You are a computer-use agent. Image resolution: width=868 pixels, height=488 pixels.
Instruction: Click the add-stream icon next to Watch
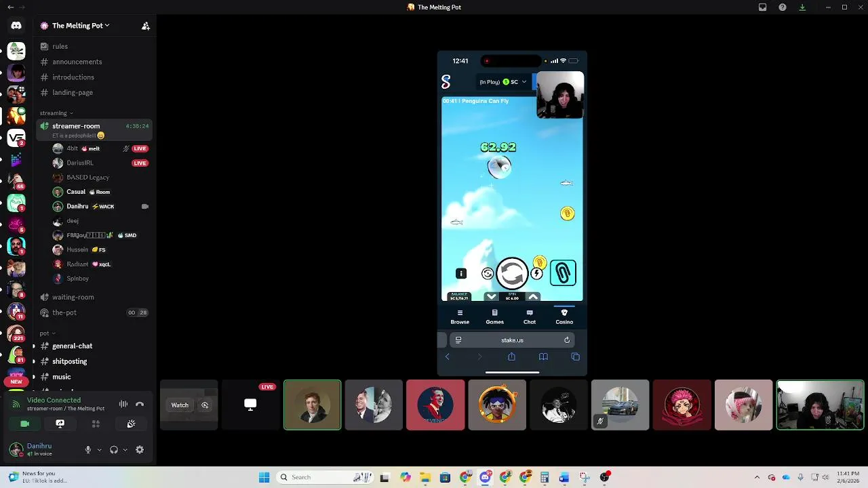pyautogui.click(x=205, y=405)
